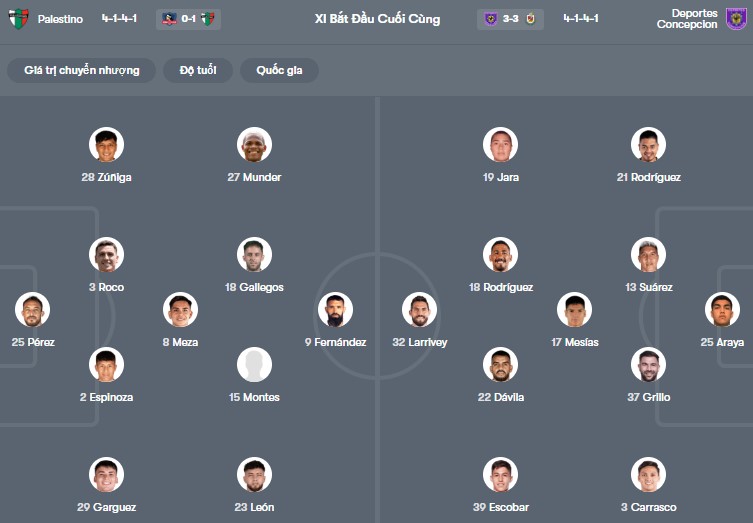Image resolution: width=753 pixels, height=523 pixels.
Task: Open the 0-1 previous match result badge
Action: [188, 19]
